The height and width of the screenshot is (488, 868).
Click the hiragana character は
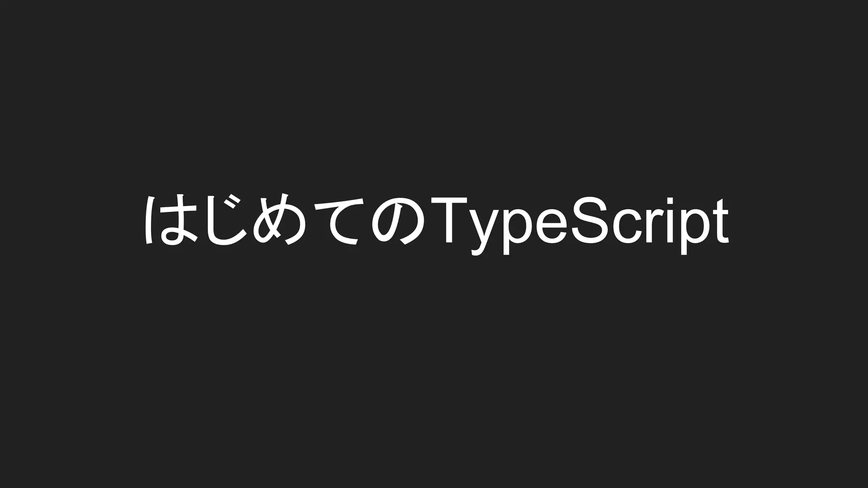point(170,219)
